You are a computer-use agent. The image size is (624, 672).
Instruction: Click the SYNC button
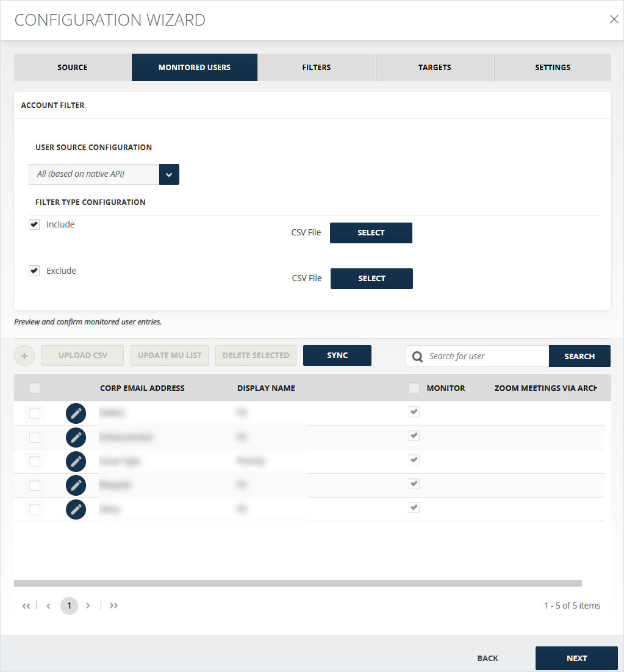(337, 356)
